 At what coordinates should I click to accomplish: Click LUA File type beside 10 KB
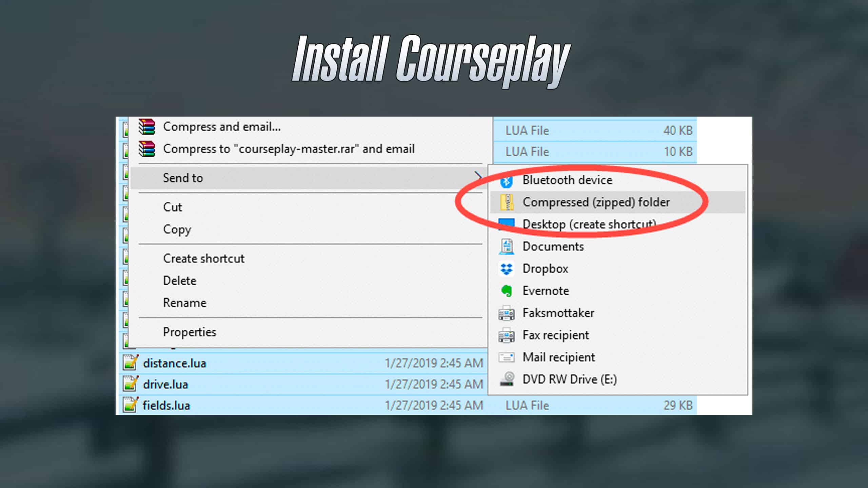tap(527, 151)
